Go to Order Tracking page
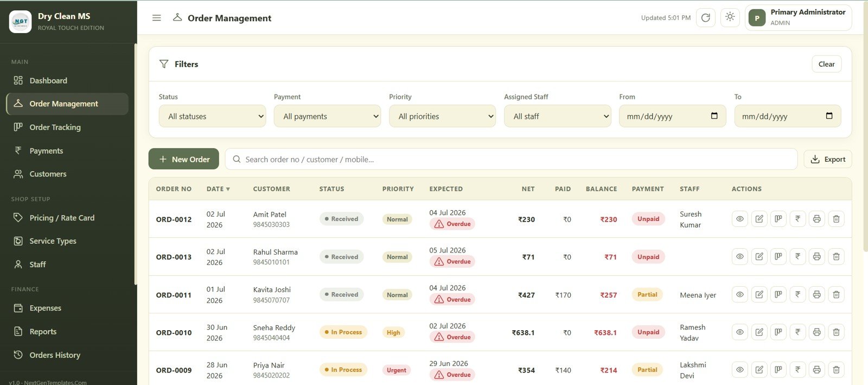Viewport: 868px width, 385px height. (67, 127)
